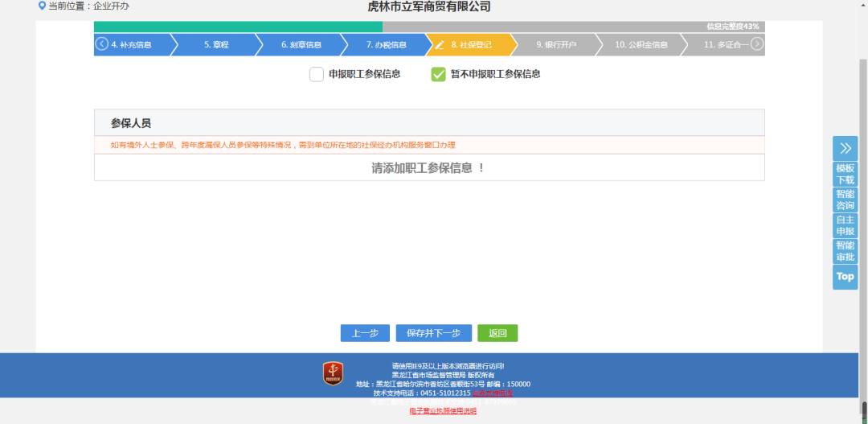The width and height of the screenshot is (868, 424).
Task: Check the 申报职工参保信息 checkbox
Action: pos(316,74)
